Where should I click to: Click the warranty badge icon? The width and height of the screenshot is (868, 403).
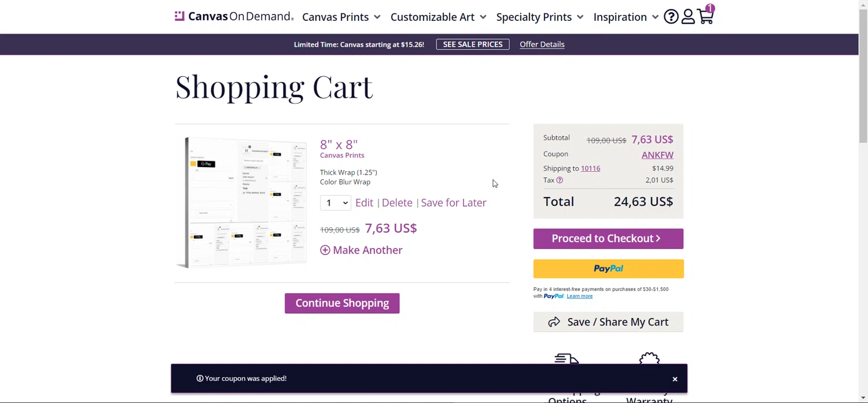tap(649, 359)
